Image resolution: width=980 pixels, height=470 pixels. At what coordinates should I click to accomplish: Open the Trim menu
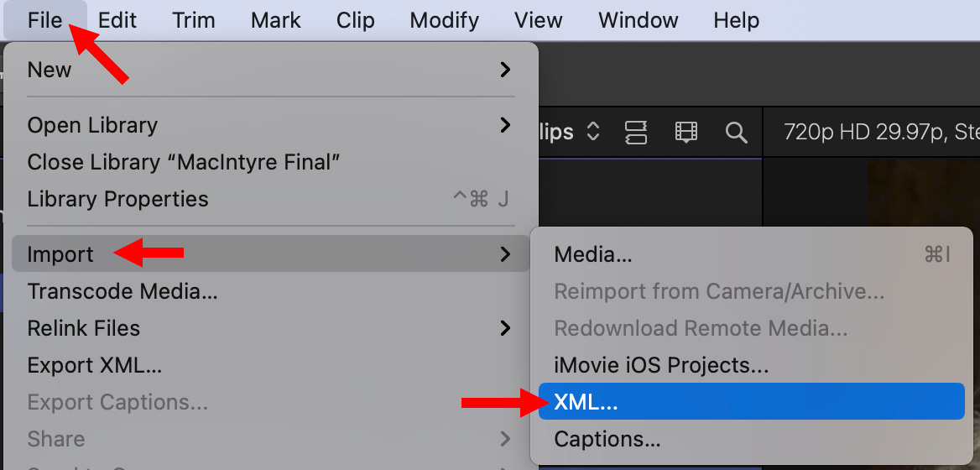[194, 20]
